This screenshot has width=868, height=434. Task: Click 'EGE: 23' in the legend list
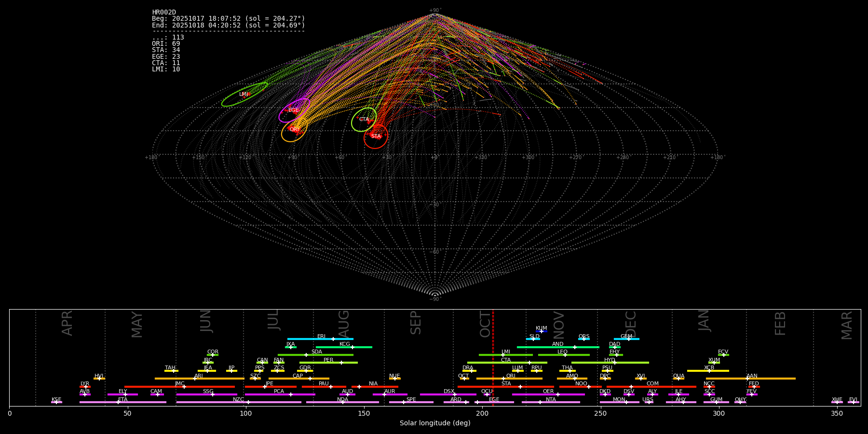click(x=166, y=57)
